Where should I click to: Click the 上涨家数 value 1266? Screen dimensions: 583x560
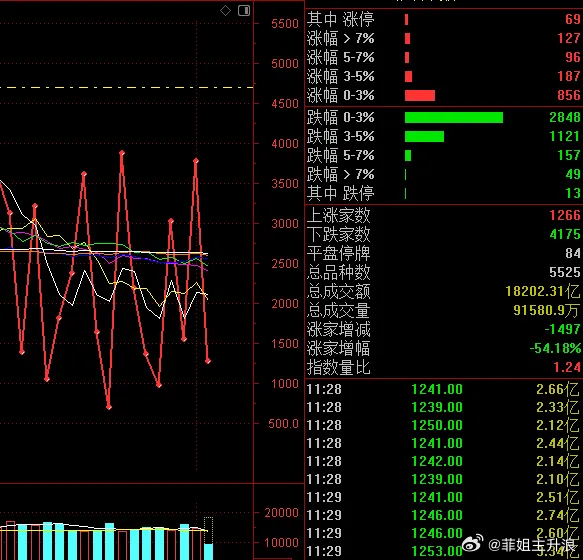pos(564,215)
